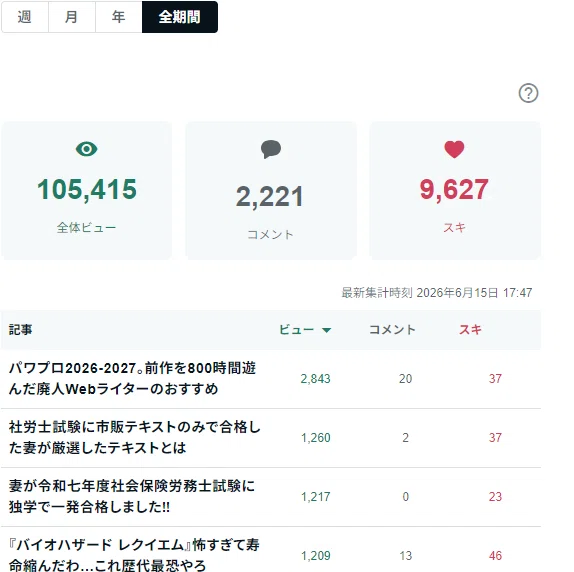Click the 全体ビュー label

tap(86, 228)
